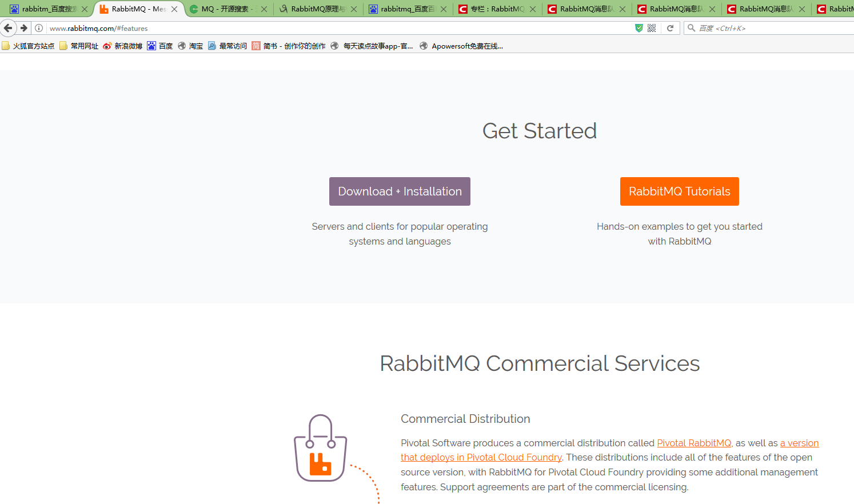This screenshot has width=854, height=504.
Task: Click the green shield security icon
Action: click(x=639, y=28)
